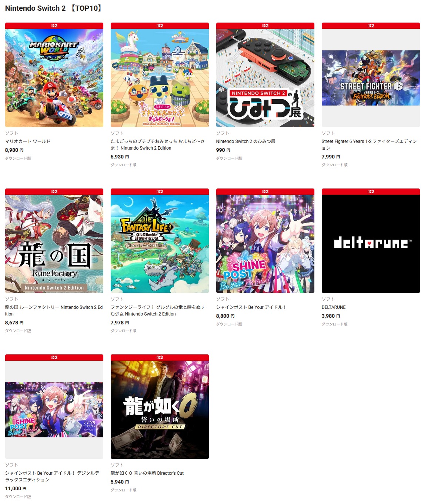This screenshot has height=504, width=424.
Task: Select the 龍が如く0 Director's Cut cover
Action: pyautogui.click(x=160, y=410)
